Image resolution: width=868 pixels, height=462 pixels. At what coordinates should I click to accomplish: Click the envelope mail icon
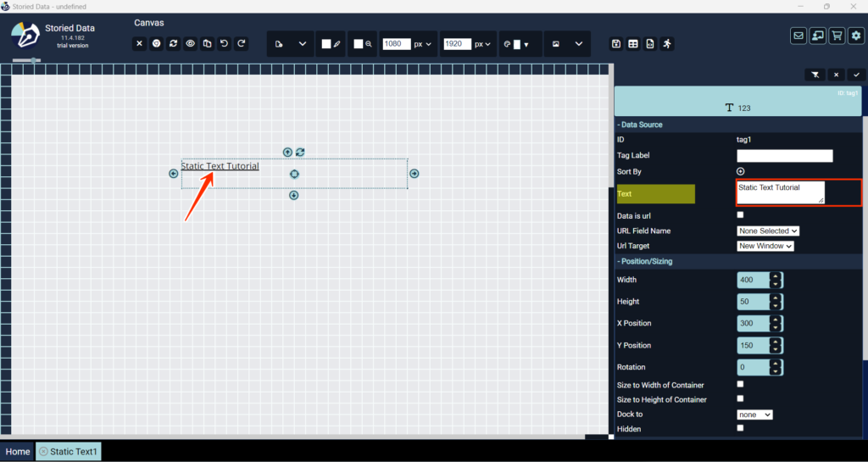pyautogui.click(x=798, y=36)
